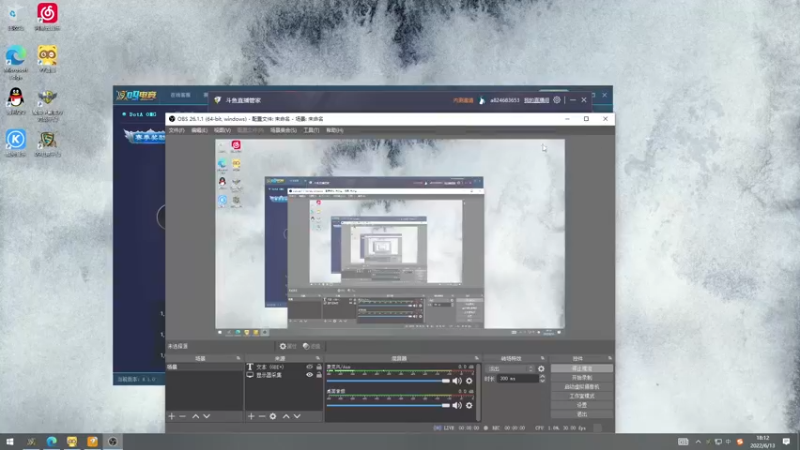Decrease transition duration with the down stepper
The image size is (800, 450).
(x=542, y=381)
